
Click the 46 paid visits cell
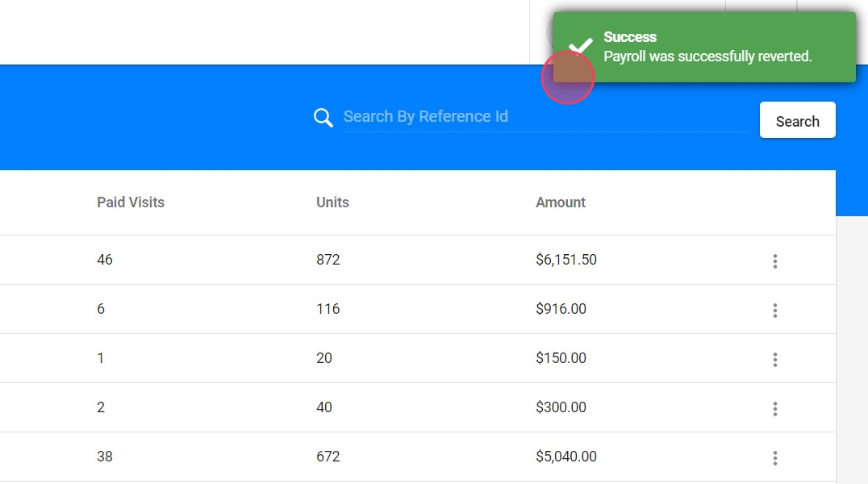(x=105, y=260)
